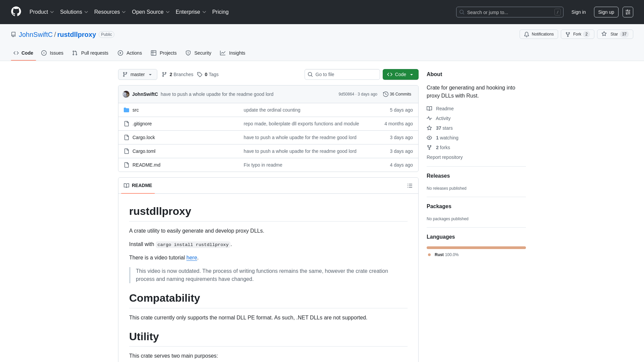Click the Security shield icon

188,53
